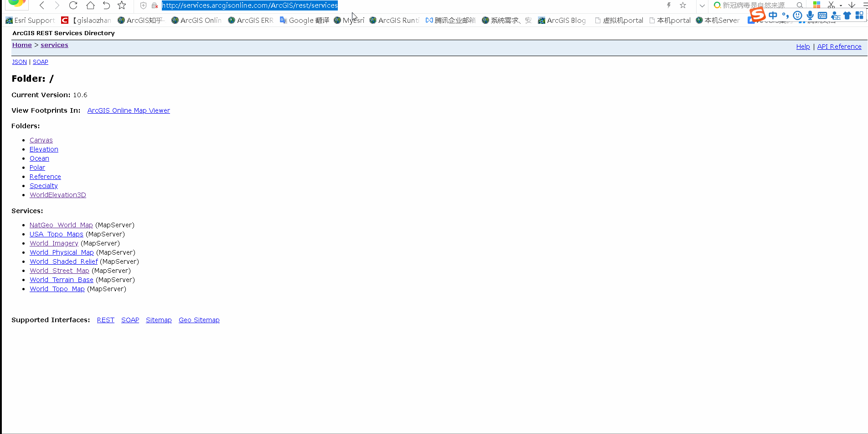Click the insecure lock icon in address bar
The width and height of the screenshot is (868, 434).
tap(155, 5)
